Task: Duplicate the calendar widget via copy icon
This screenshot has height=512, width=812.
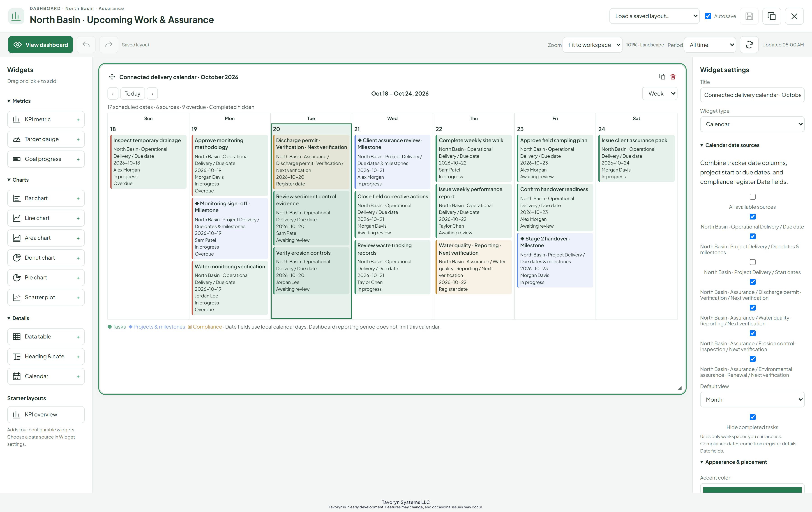Action: point(662,77)
